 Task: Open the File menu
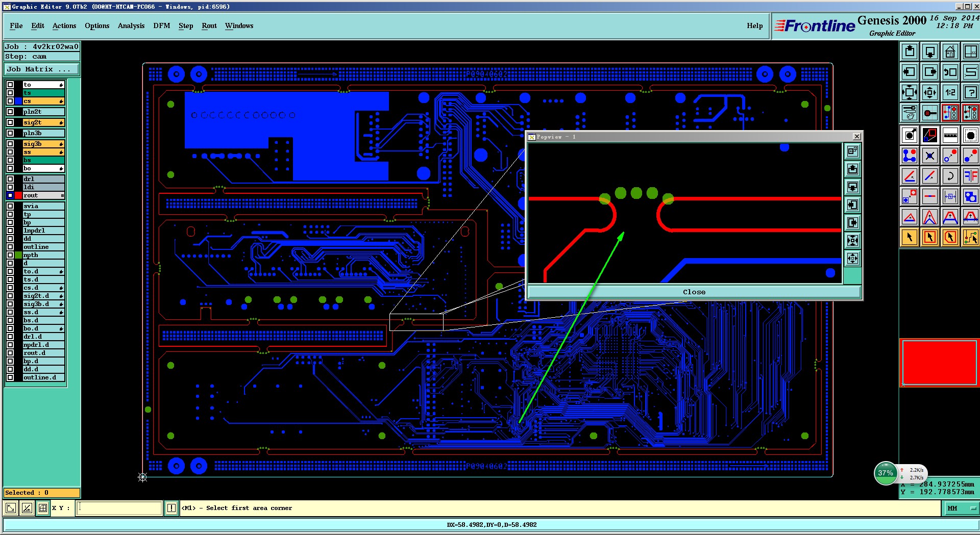click(x=16, y=26)
